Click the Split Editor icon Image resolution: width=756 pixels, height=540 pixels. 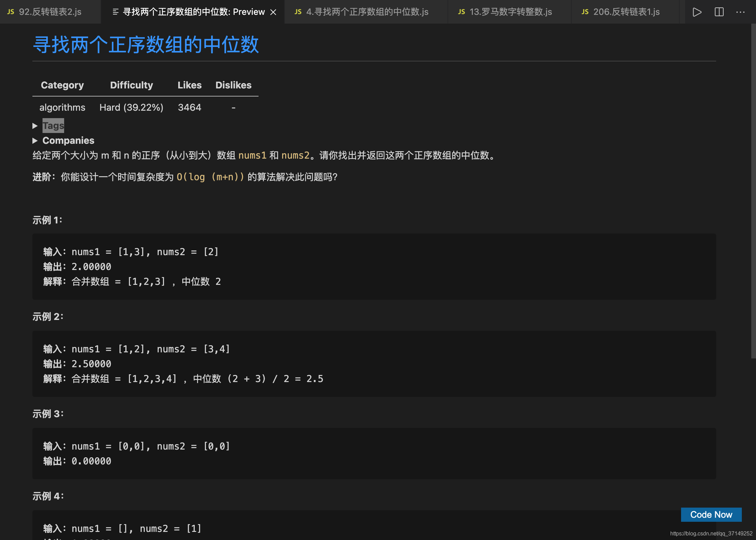click(719, 12)
